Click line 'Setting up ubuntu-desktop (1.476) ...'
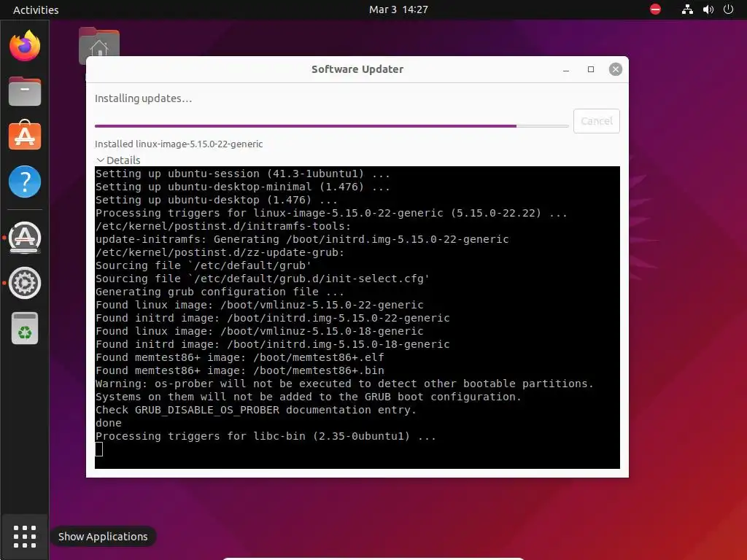The height and width of the screenshot is (560, 747). [x=216, y=200]
